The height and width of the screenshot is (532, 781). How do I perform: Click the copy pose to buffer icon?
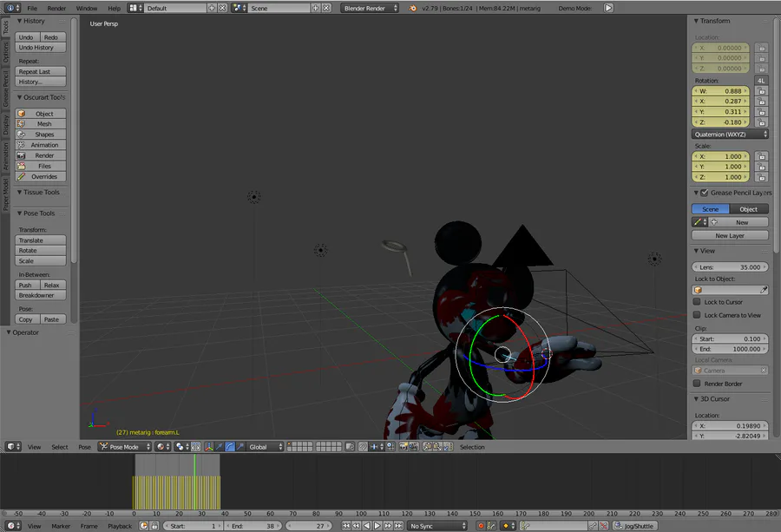(x=427, y=447)
